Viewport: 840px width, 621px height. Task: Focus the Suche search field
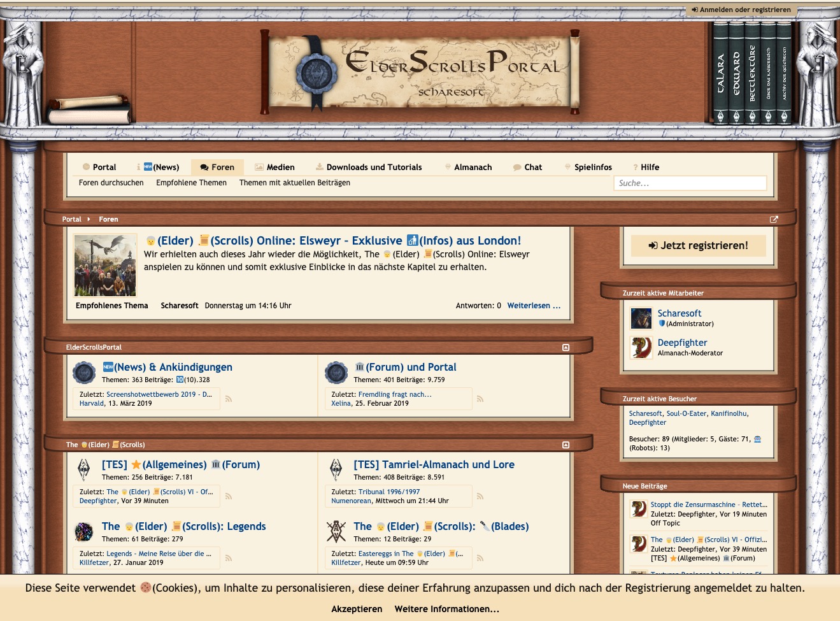(x=690, y=183)
